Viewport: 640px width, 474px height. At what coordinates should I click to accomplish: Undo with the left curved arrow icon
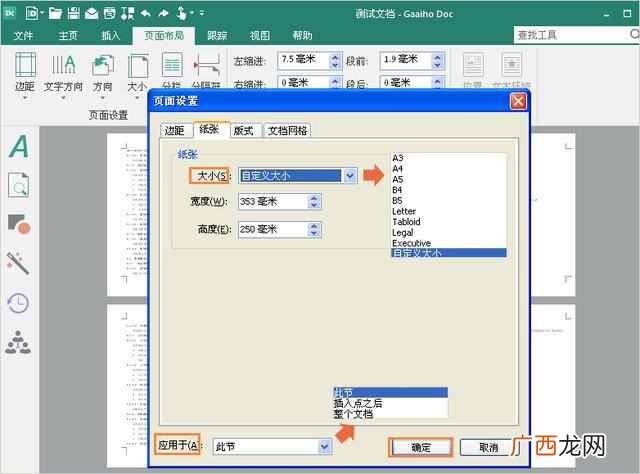tap(146, 13)
